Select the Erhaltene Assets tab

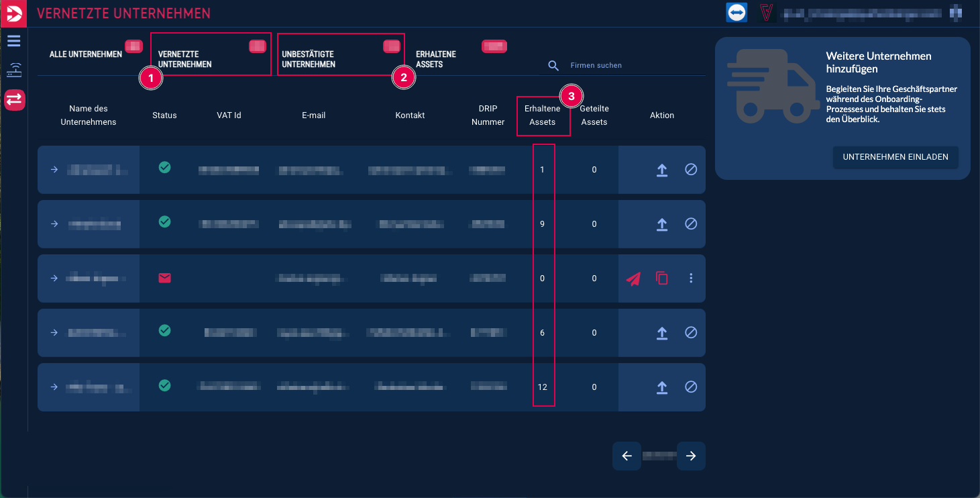[x=435, y=59]
